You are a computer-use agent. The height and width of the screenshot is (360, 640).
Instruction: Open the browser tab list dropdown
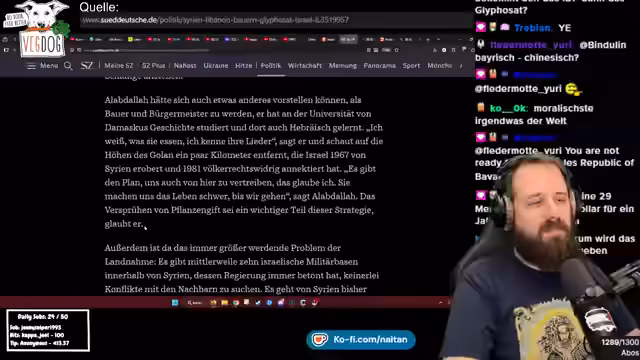click(438, 39)
